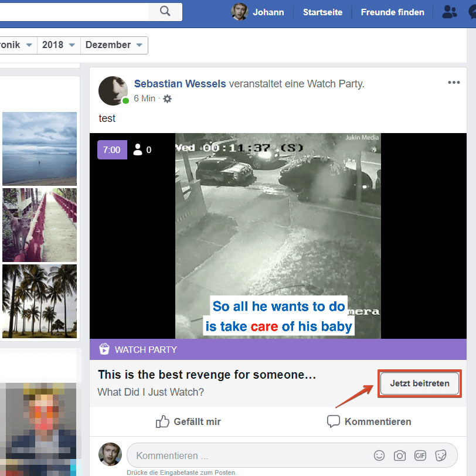476x476 pixels.
Task: Click the Kommentieren button
Action: coord(369,421)
